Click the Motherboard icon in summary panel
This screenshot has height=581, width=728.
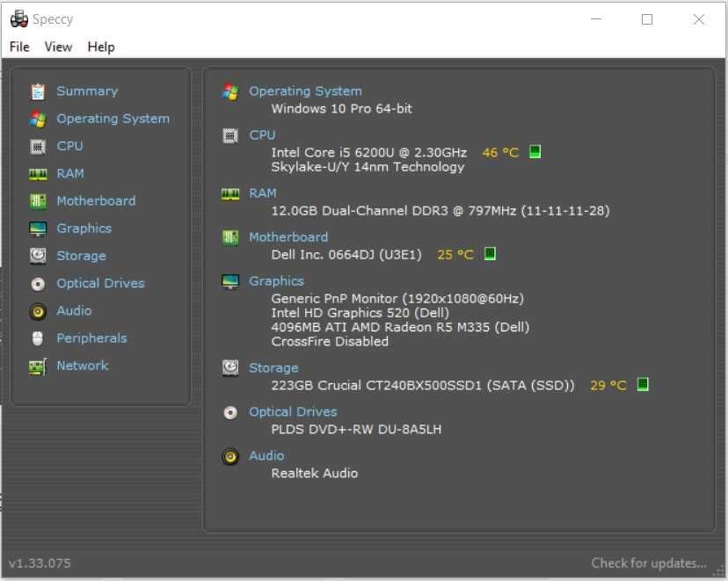click(x=230, y=237)
